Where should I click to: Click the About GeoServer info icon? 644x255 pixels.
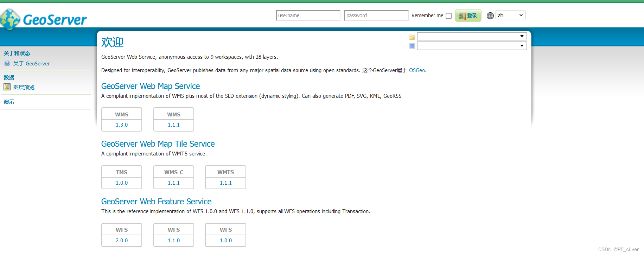(7, 63)
